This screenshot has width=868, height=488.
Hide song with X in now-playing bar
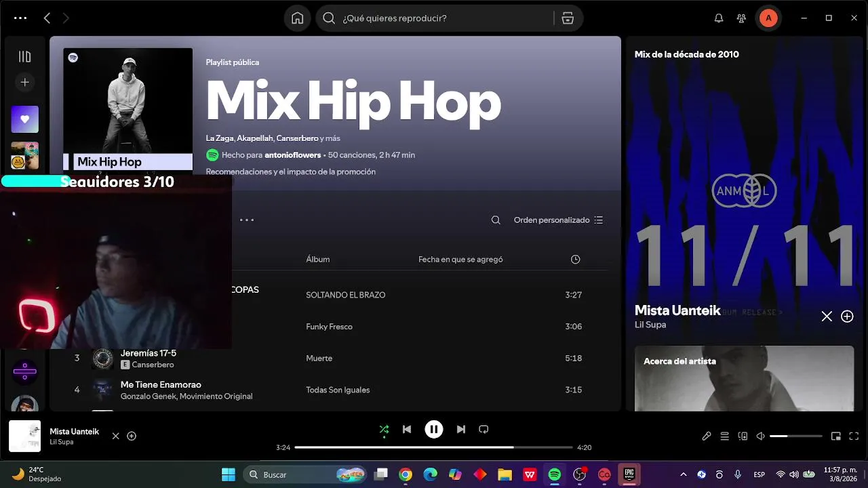click(x=115, y=436)
